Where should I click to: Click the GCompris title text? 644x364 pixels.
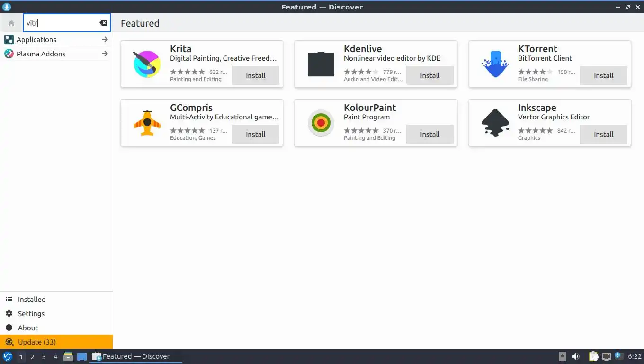click(x=191, y=108)
